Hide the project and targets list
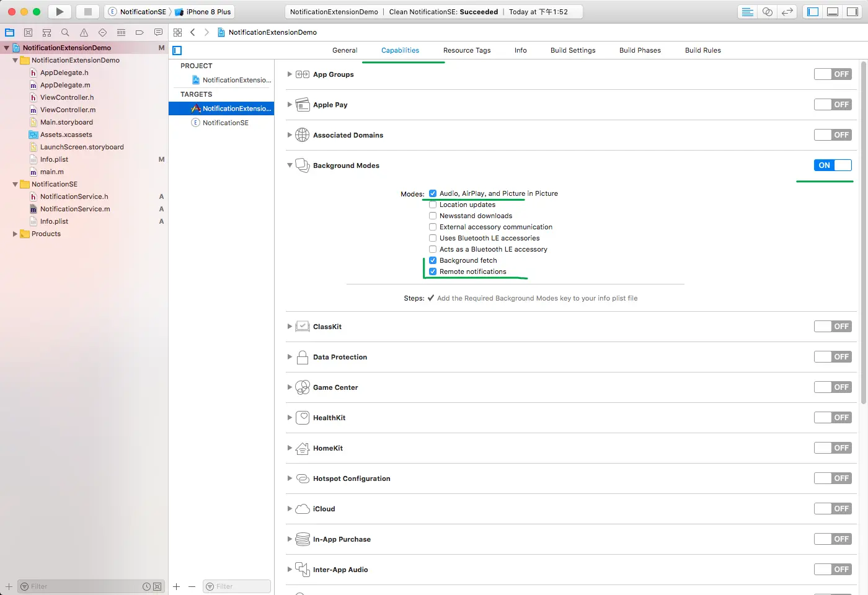Image resolution: width=868 pixels, height=595 pixels. pyautogui.click(x=177, y=50)
